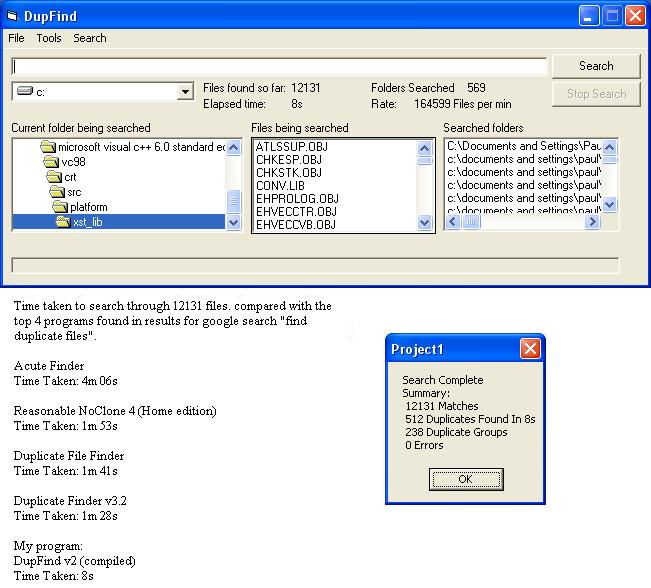
Task: Select EHPROLOG.OBJ in files list
Action: (x=296, y=199)
